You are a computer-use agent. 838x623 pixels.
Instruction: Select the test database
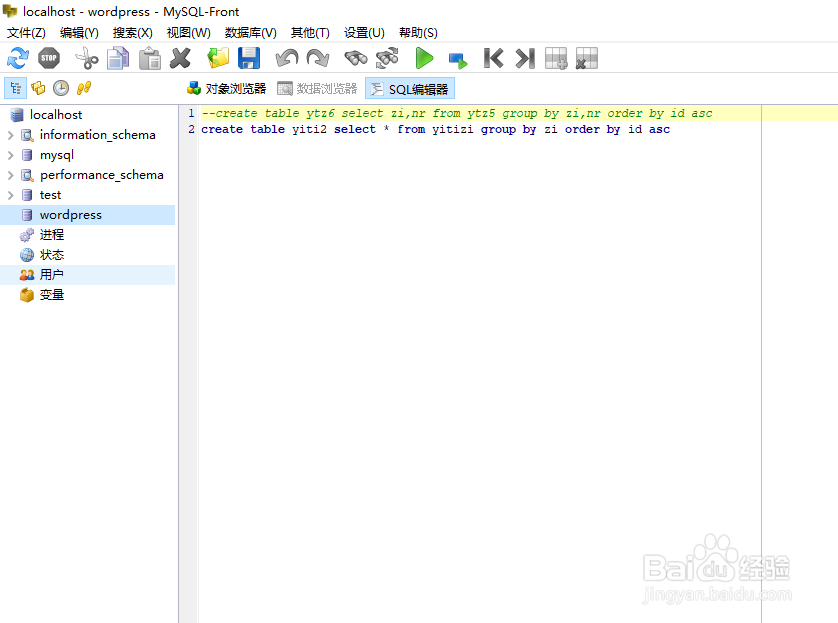tap(50, 196)
